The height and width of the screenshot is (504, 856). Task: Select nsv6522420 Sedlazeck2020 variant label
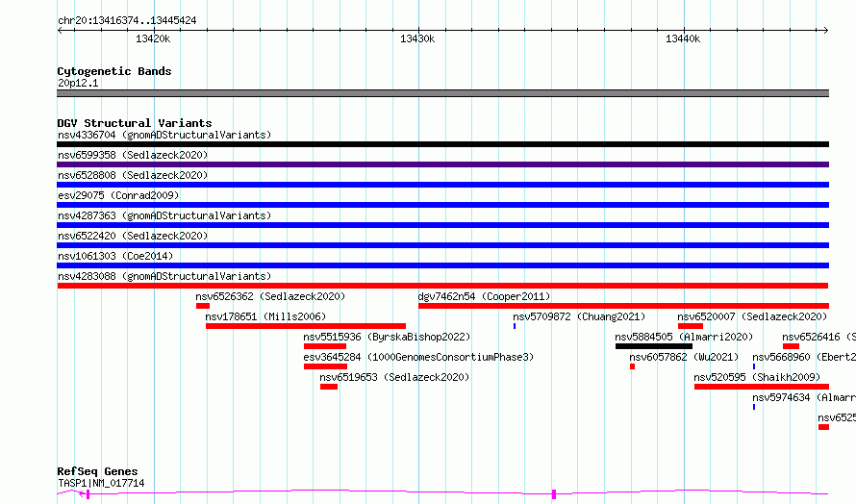coord(133,236)
